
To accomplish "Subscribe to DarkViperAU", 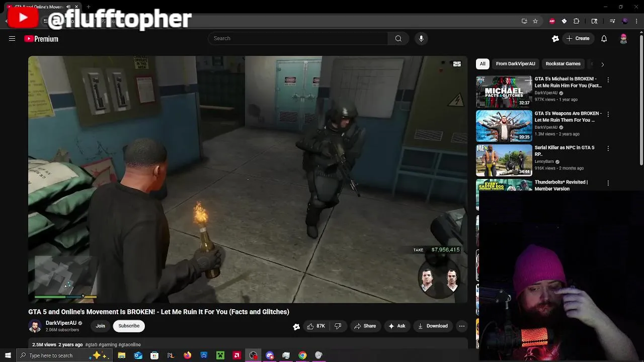I will click(x=129, y=326).
